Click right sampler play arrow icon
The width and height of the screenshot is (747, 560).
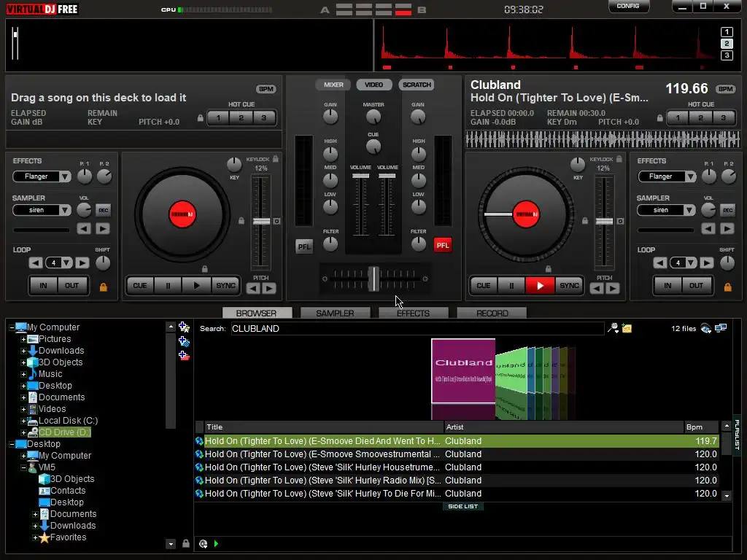(x=727, y=228)
